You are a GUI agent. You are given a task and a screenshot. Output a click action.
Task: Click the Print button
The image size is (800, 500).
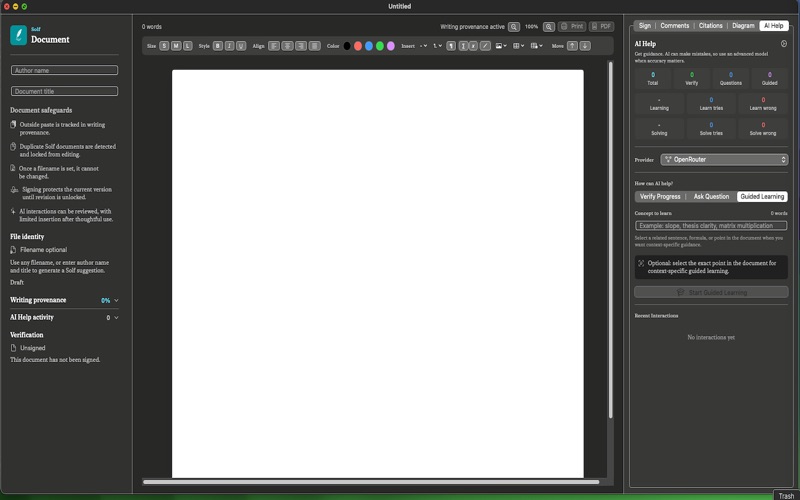point(572,27)
